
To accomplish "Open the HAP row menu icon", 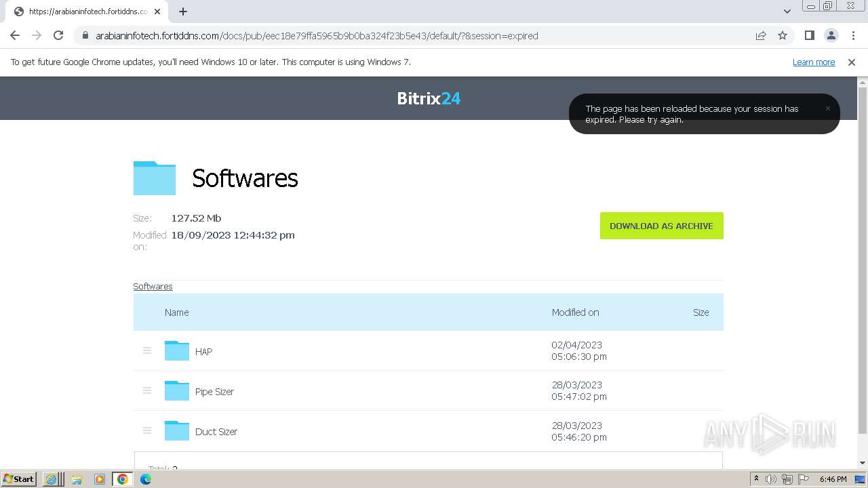I will click(147, 350).
